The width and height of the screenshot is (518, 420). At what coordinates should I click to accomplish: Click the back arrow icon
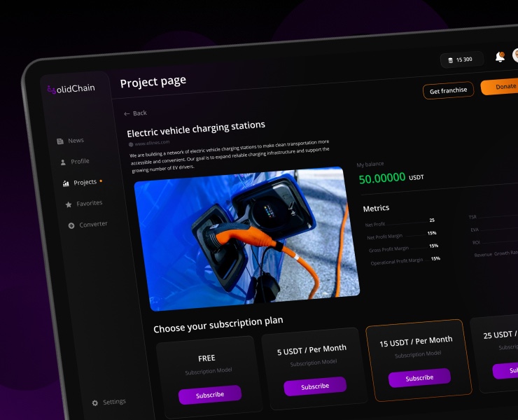point(127,113)
